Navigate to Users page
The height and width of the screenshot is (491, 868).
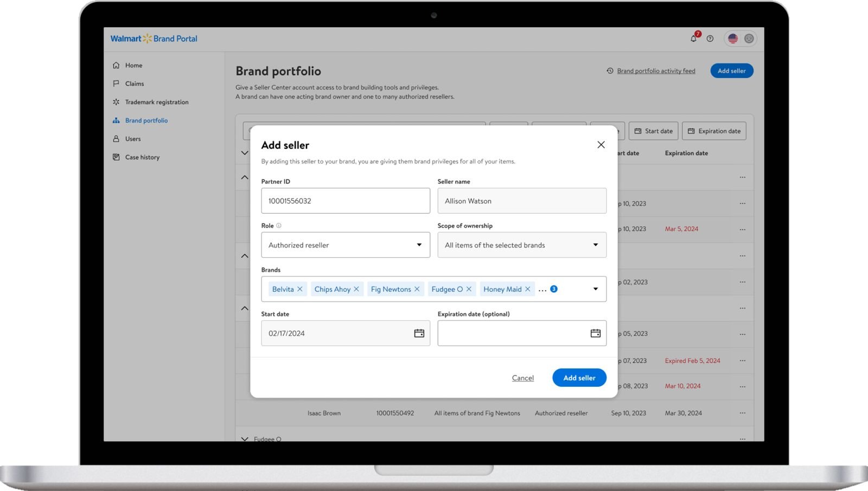point(133,139)
